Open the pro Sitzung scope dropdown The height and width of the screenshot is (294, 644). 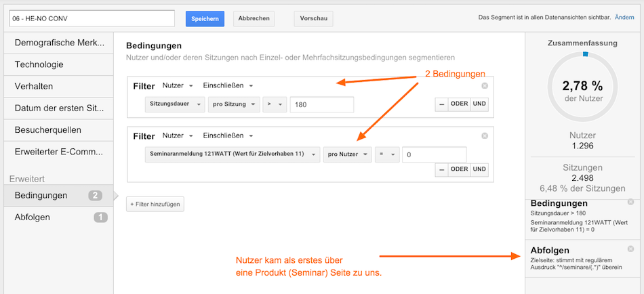click(x=234, y=104)
